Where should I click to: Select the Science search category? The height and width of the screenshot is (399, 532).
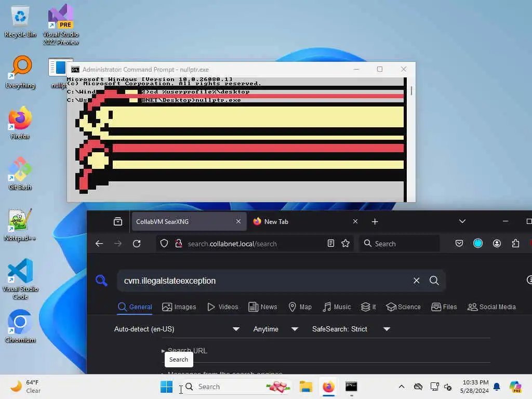coord(403,307)
